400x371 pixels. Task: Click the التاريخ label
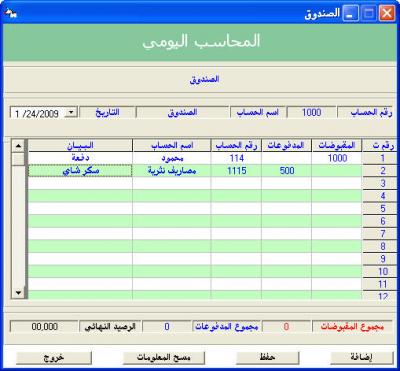point(107,113)
